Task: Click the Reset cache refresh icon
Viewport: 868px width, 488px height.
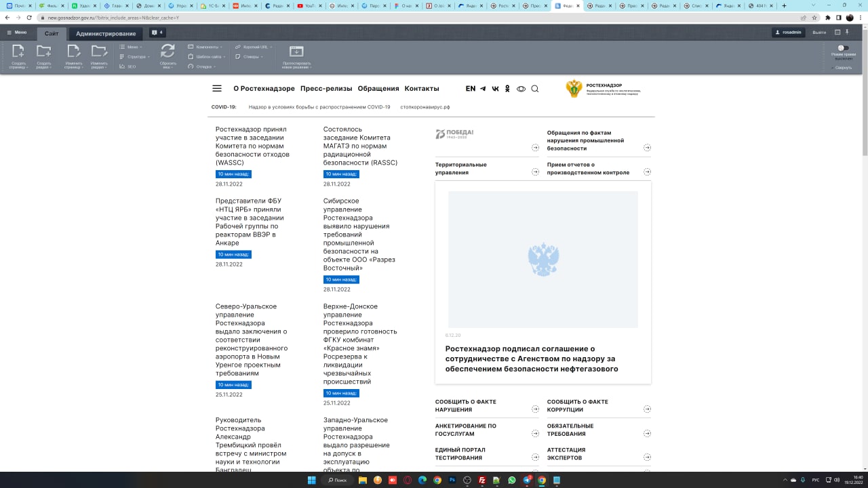Action: 167,51
